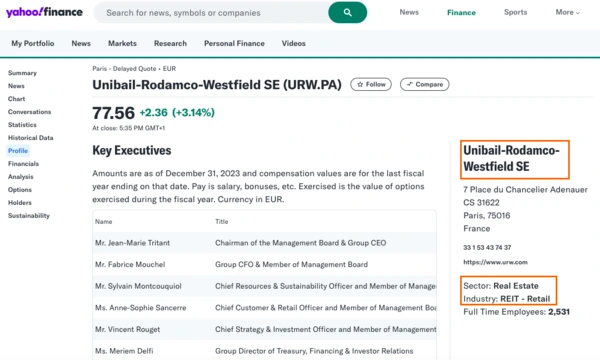Click the Compare button

coord(424,85)
